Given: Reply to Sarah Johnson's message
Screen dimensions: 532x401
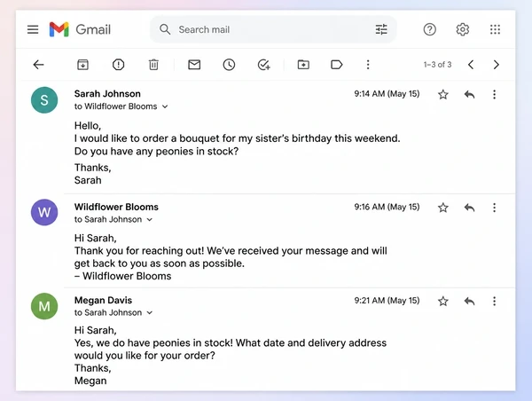Looking at the screenshot, I should (x=469, y=94).
